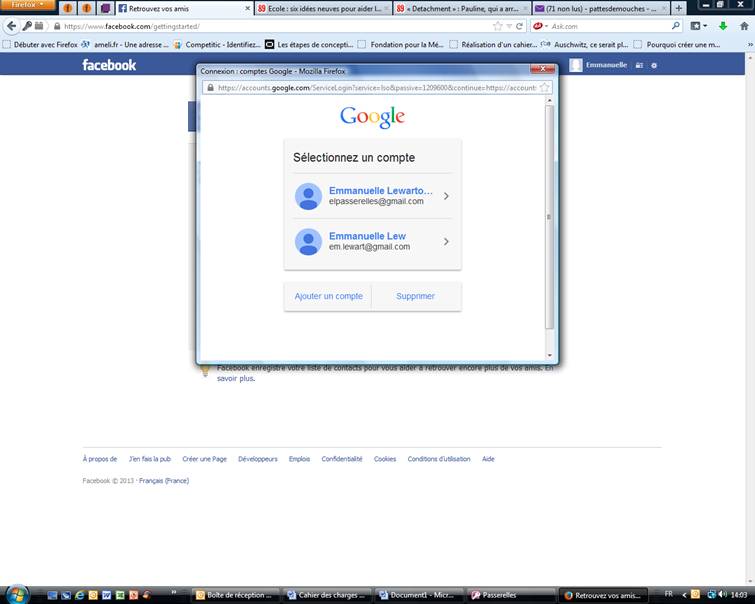
Task: Open the 'Auschwitz, ce serait pl...' bookmark
Action: point(585,45)
